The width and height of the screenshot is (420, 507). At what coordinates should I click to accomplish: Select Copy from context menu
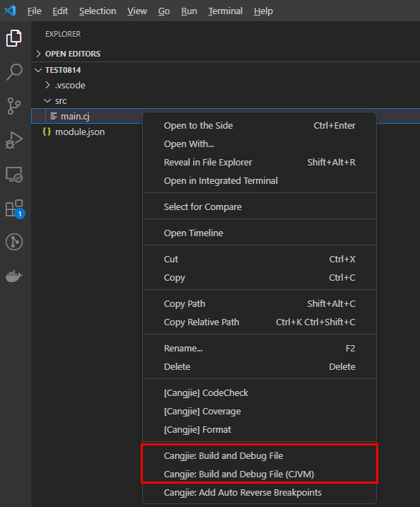(259, 278)
